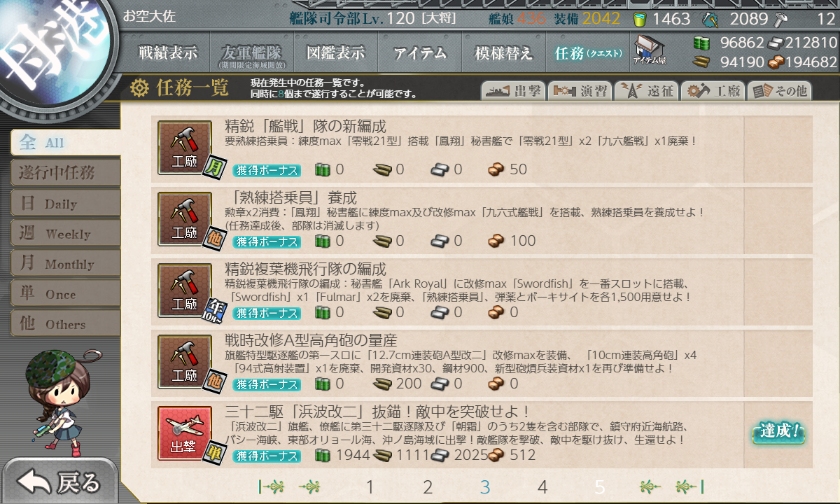Go to quest page 4
Image resolution: width=840 pixels, height=504 pixels.
(x=542, y=487)
